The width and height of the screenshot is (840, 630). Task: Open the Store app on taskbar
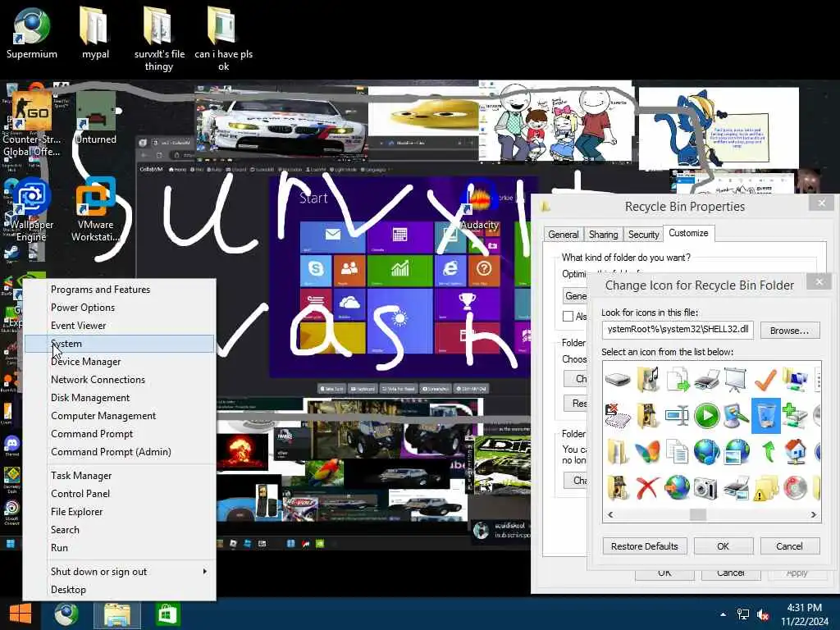pyautogui.click(x=167, y=614)
